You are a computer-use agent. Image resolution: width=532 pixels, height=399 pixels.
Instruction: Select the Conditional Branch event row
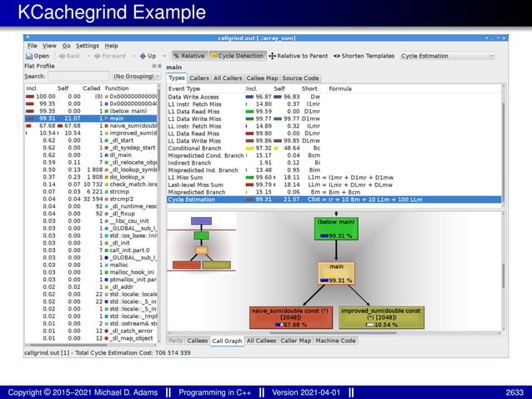coord(334,148)
